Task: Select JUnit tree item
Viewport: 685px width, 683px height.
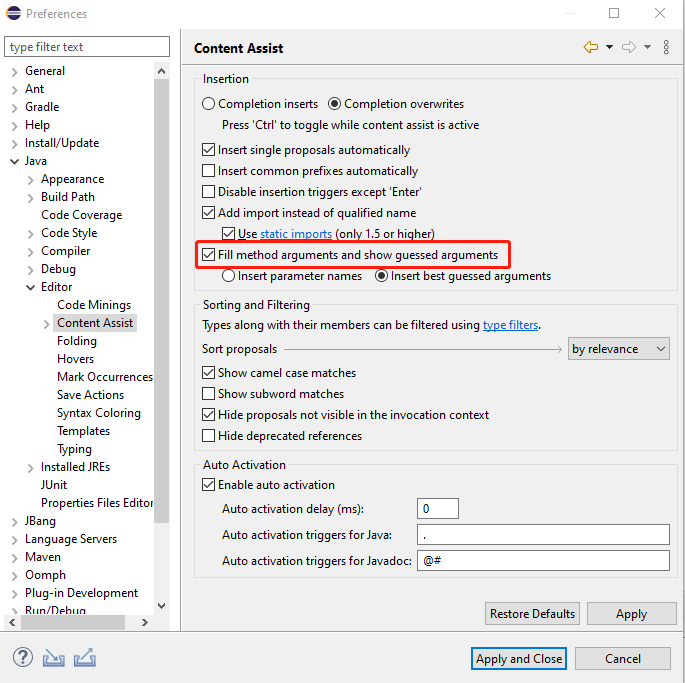Action: click(x=54, y=485)
